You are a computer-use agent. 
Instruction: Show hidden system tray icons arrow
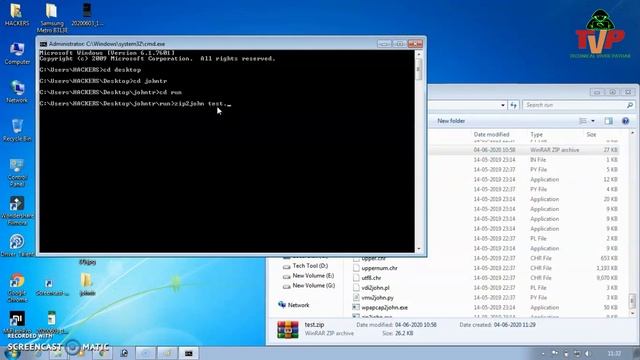[543, 353]
